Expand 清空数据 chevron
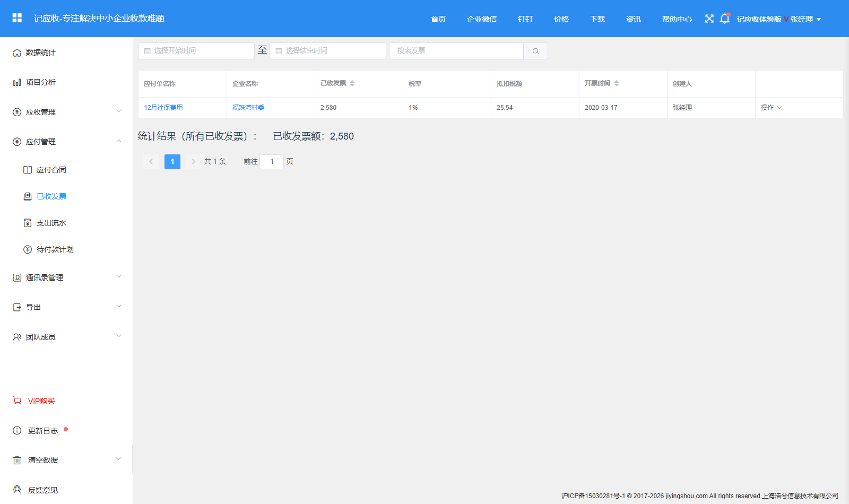 pos(118,459)
